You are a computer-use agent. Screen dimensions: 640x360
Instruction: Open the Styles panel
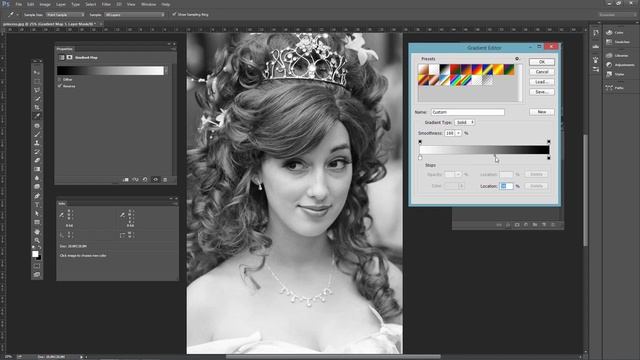(x=615, y=74)
